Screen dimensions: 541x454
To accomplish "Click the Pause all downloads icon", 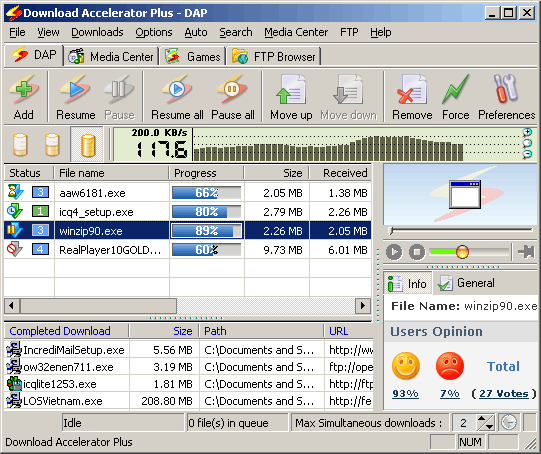I will pos(232,90).
